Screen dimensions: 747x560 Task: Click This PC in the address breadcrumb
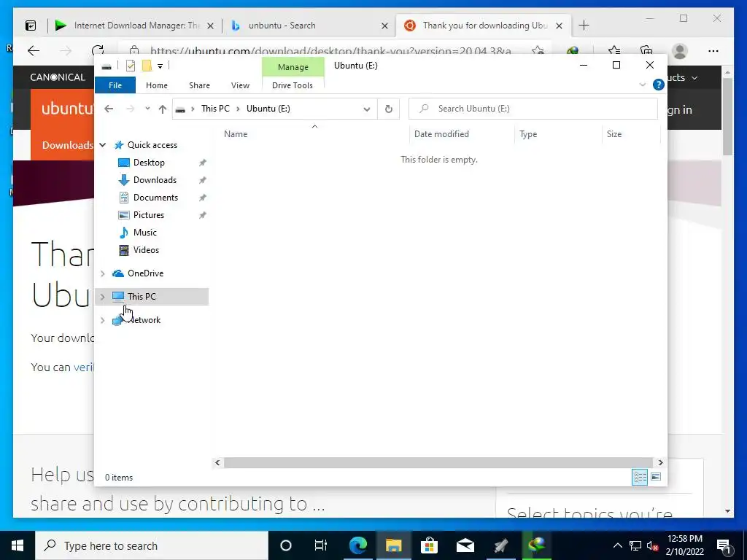tap(215, 109)
